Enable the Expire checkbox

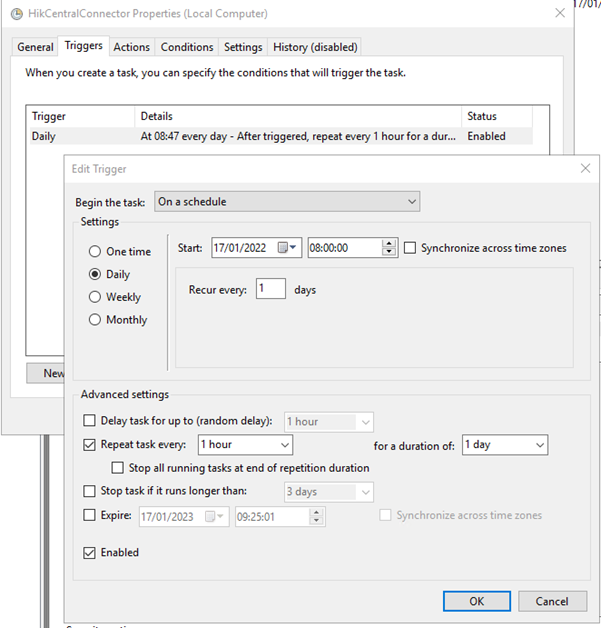click(x=90, y=515)
